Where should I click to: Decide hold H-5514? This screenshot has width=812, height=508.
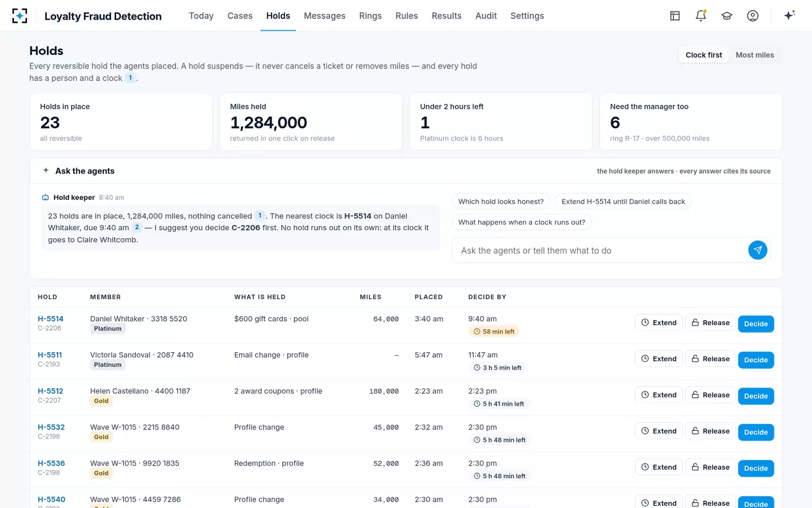click(756, 324)
